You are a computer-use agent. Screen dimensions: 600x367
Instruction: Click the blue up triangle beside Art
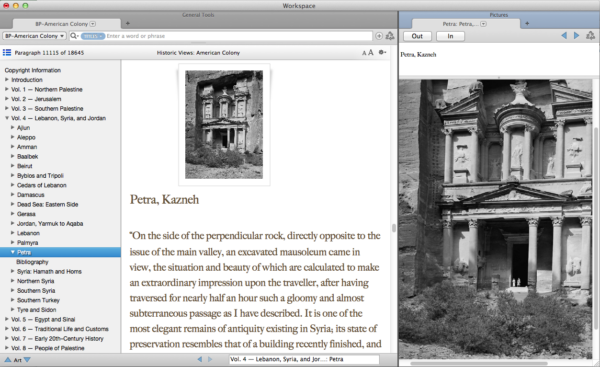point(8,360)
